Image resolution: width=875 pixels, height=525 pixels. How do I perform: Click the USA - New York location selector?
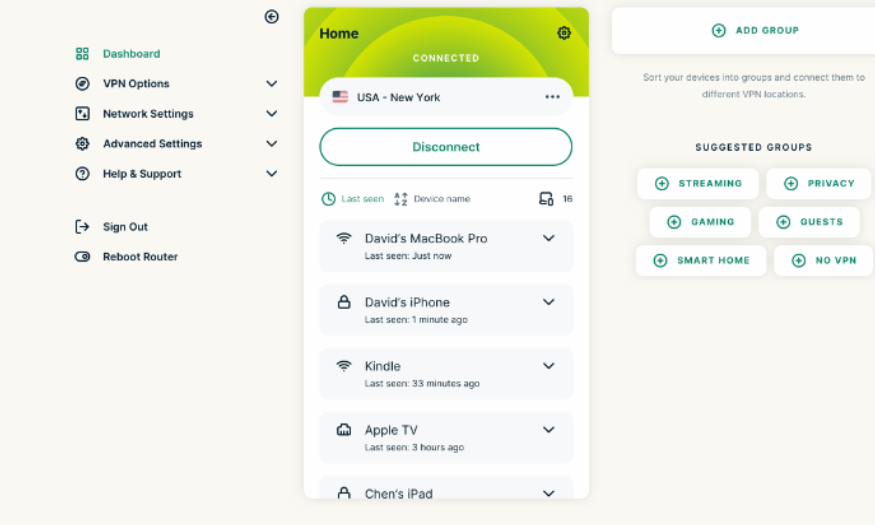click(446, 97)
